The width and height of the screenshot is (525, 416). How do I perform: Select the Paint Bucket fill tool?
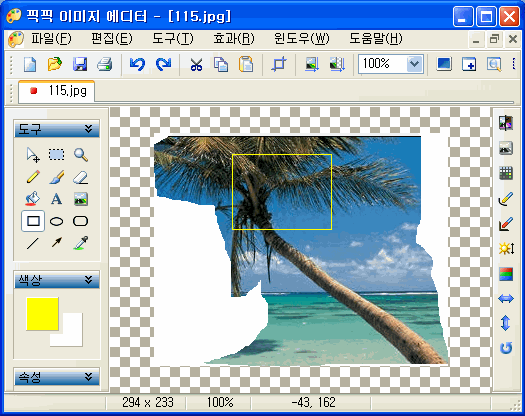point(32,199)
